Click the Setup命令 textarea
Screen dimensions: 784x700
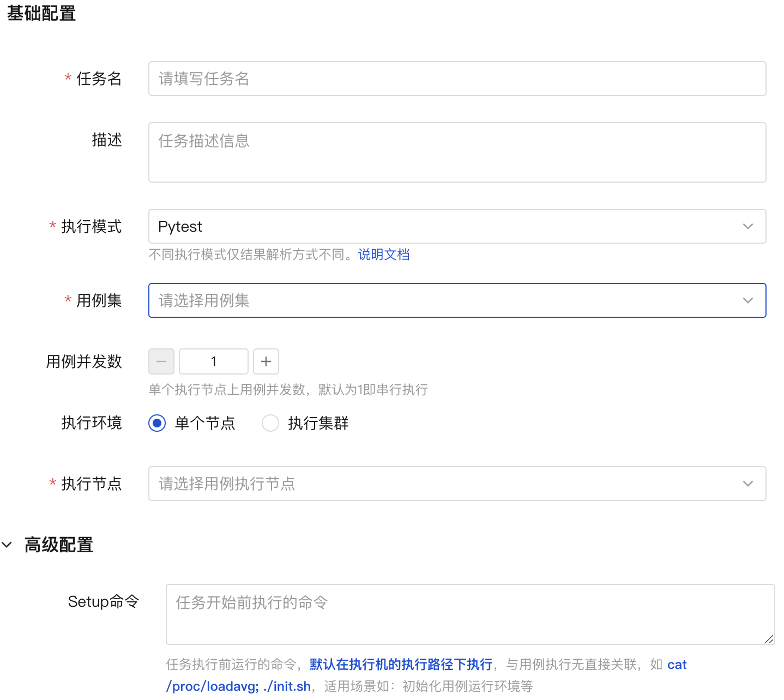pos(470,614)
